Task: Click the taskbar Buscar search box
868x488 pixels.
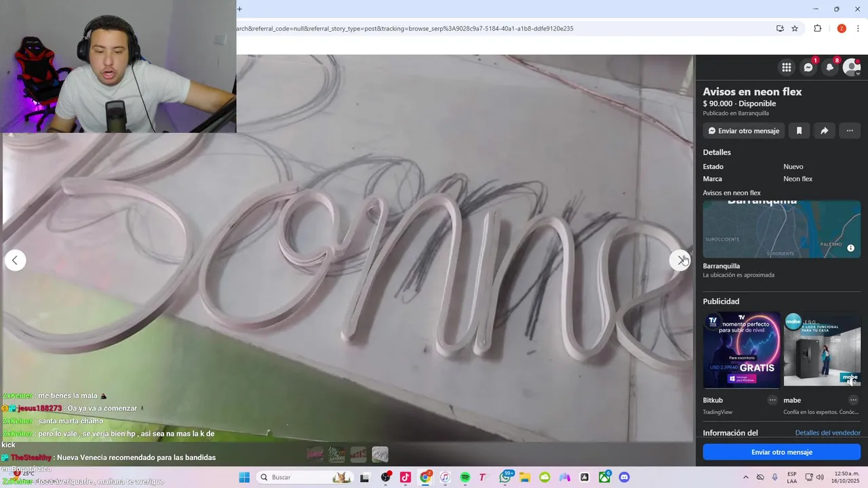Action: click(x=304, y=477)
